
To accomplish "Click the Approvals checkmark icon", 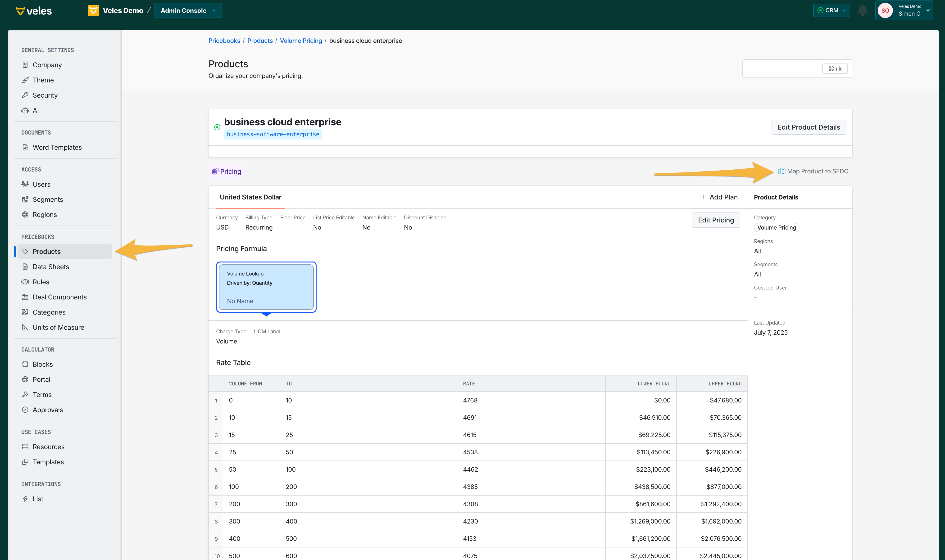I will [25, 409].
